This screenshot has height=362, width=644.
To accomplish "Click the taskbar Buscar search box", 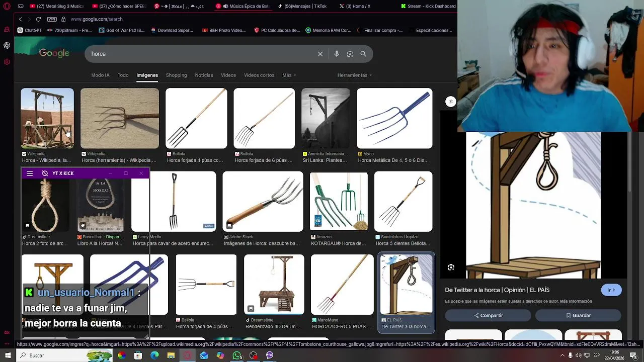I will point(64,355).
